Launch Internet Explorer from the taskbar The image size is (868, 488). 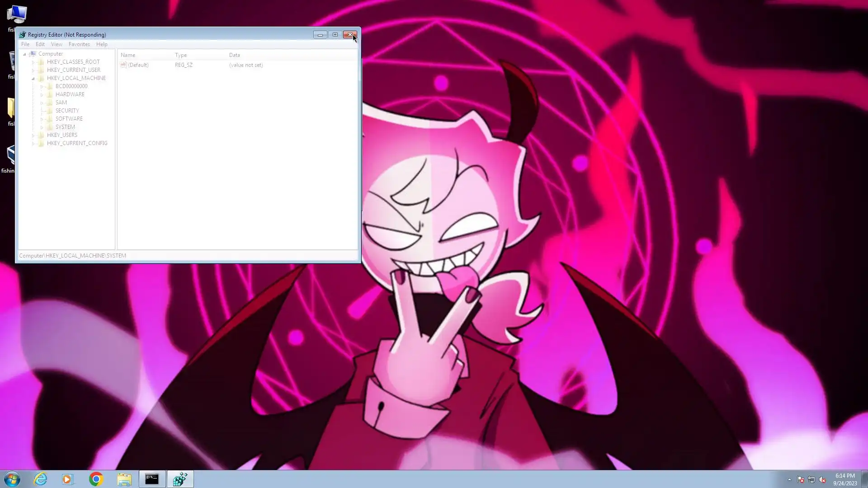coord(40,479)
